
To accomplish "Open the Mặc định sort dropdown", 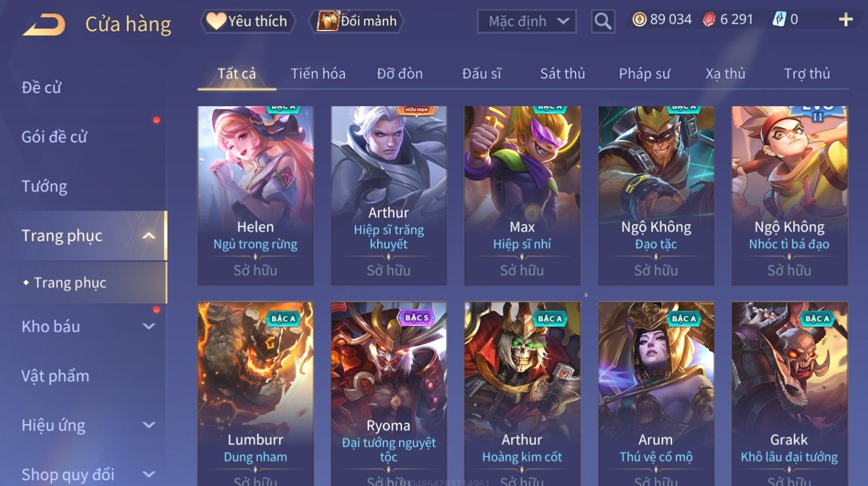I will pos(527,21).
